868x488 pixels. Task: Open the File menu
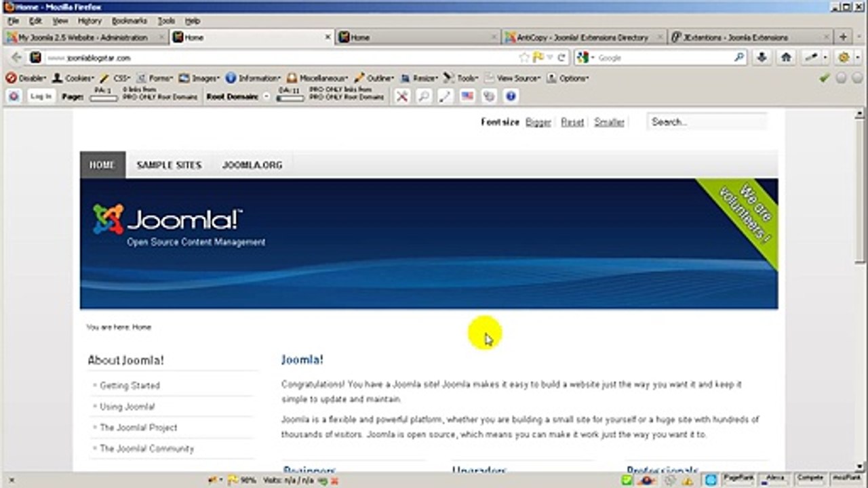click(x=13, y=21)
